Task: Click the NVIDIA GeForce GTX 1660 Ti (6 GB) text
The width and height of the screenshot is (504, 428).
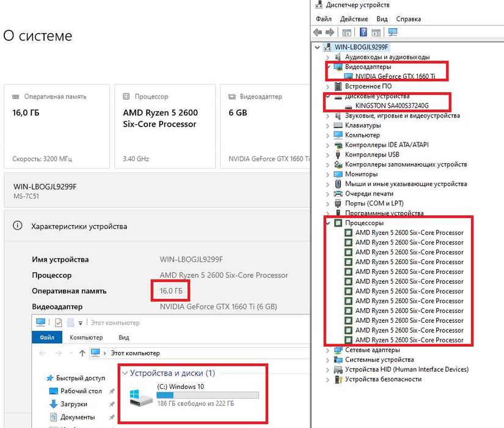Action: 218,306
